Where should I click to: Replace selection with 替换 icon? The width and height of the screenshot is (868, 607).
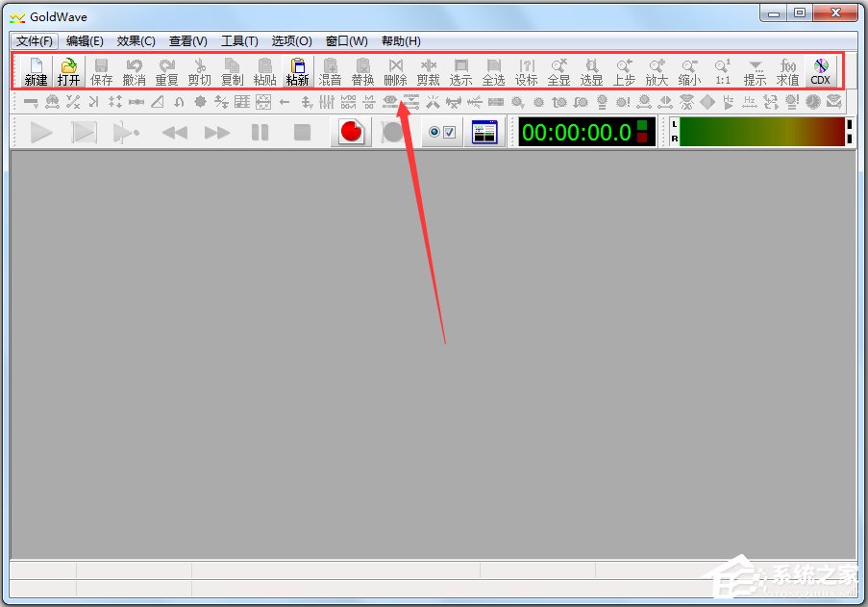(362, 71)
